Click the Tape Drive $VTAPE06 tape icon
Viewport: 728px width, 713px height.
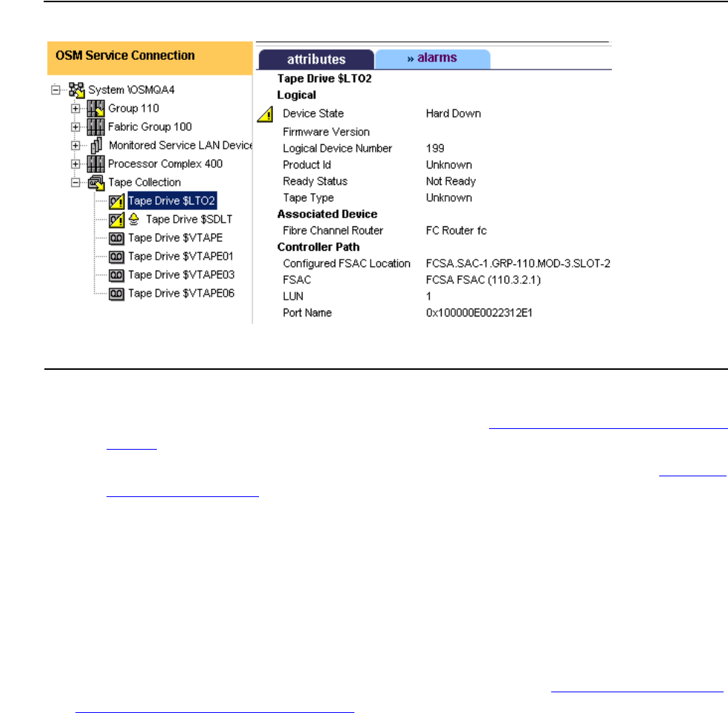click(x=117, y=294)
